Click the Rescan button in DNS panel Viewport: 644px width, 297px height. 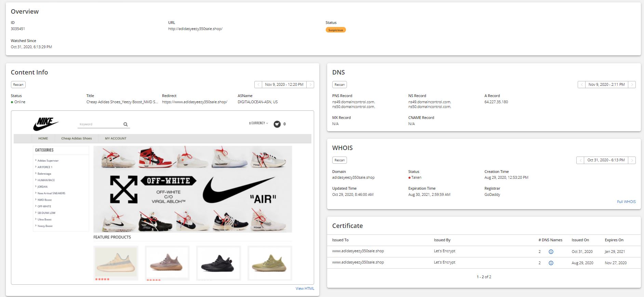pyautogui.click(x=339, y=85)
